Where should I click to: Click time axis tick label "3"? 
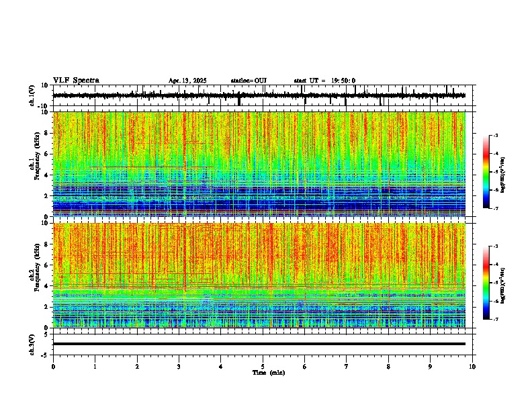click(179, 367)
